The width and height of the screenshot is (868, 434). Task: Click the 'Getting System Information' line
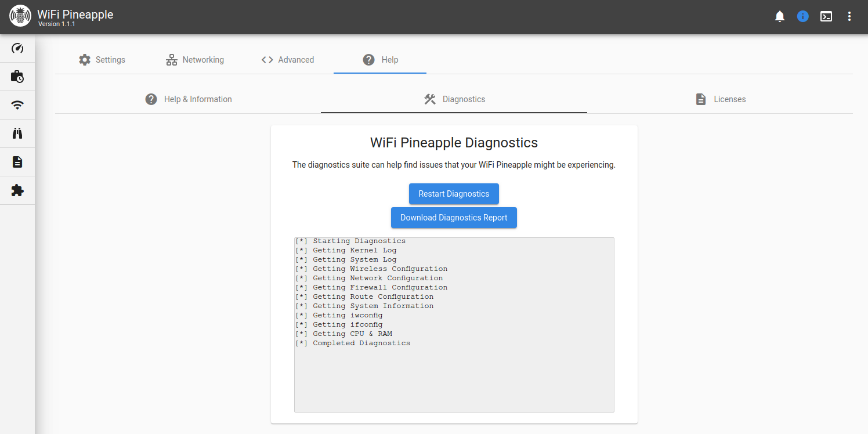(364, 306)
